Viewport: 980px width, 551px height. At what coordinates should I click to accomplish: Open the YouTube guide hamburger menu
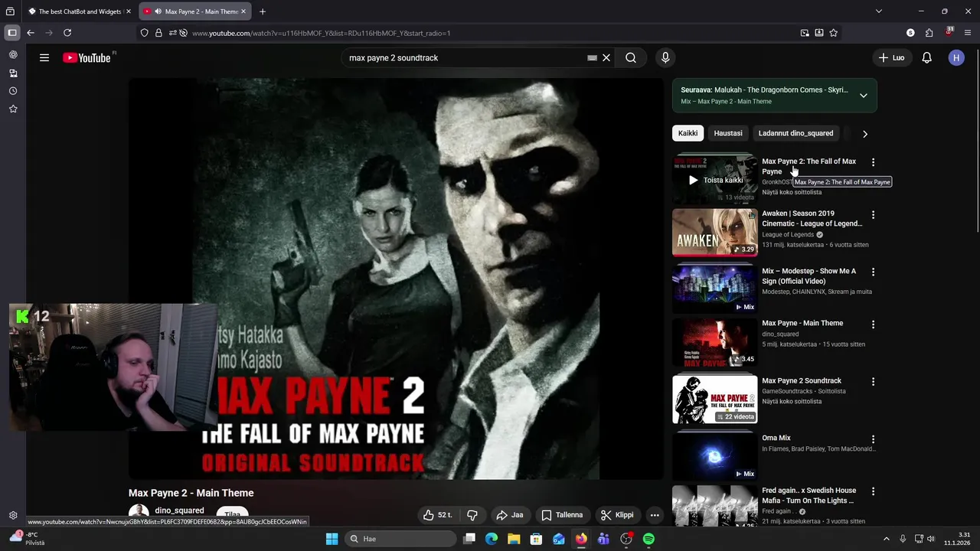click(x=44, y=57)
